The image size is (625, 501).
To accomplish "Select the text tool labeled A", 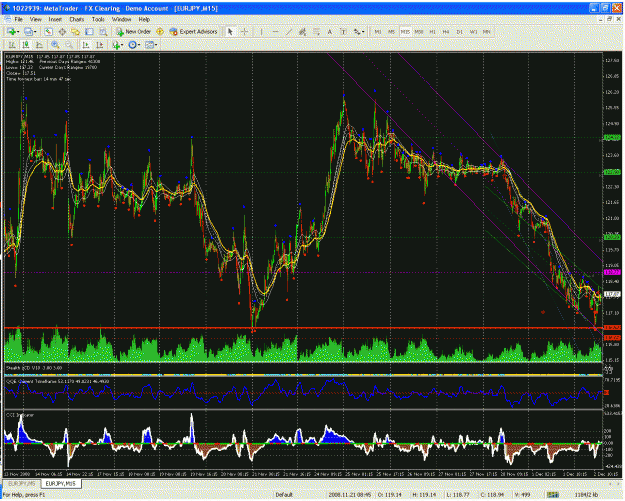I will pyautogui.click(x=330, y=32).
